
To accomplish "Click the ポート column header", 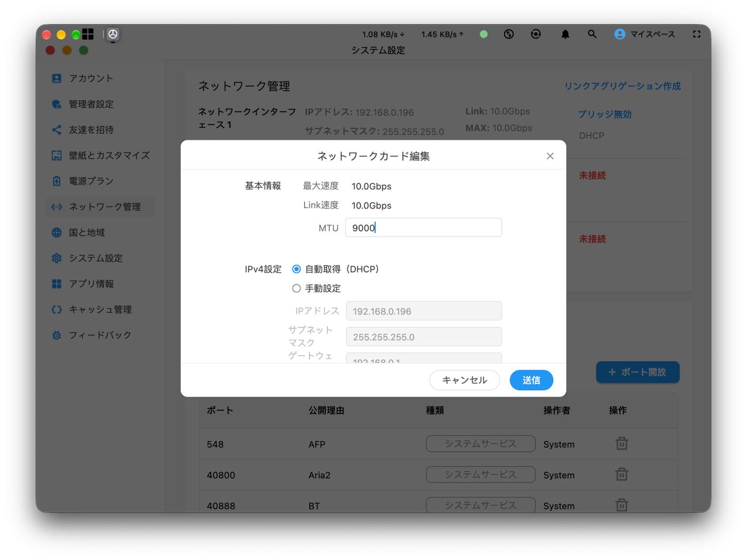I will pyautogui.click(x=220, y=410).
